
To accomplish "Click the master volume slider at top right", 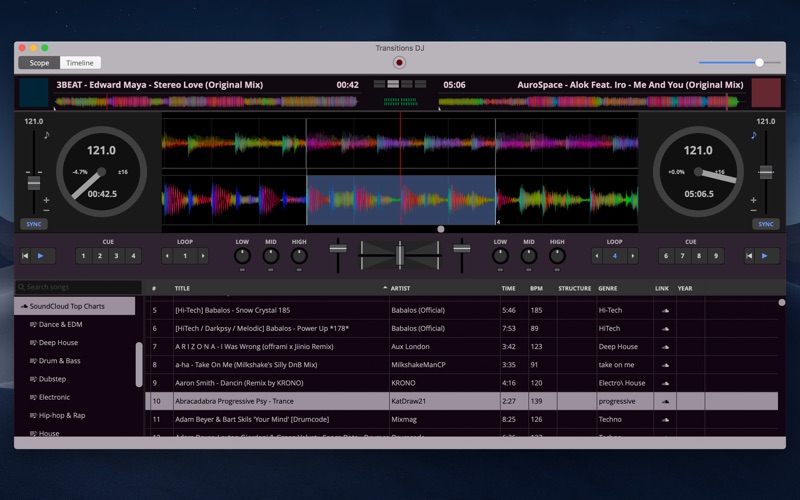I will pyautogui.click(x=759, y=63).
